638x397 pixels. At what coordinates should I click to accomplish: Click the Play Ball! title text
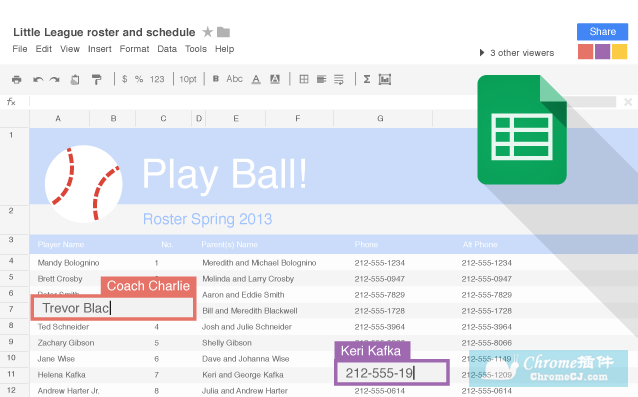224,174
